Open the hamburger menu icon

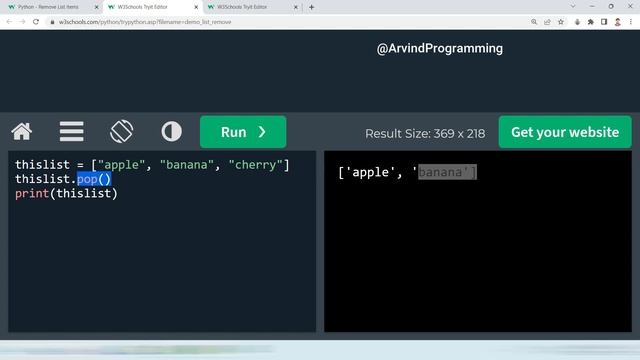[71, 131]
